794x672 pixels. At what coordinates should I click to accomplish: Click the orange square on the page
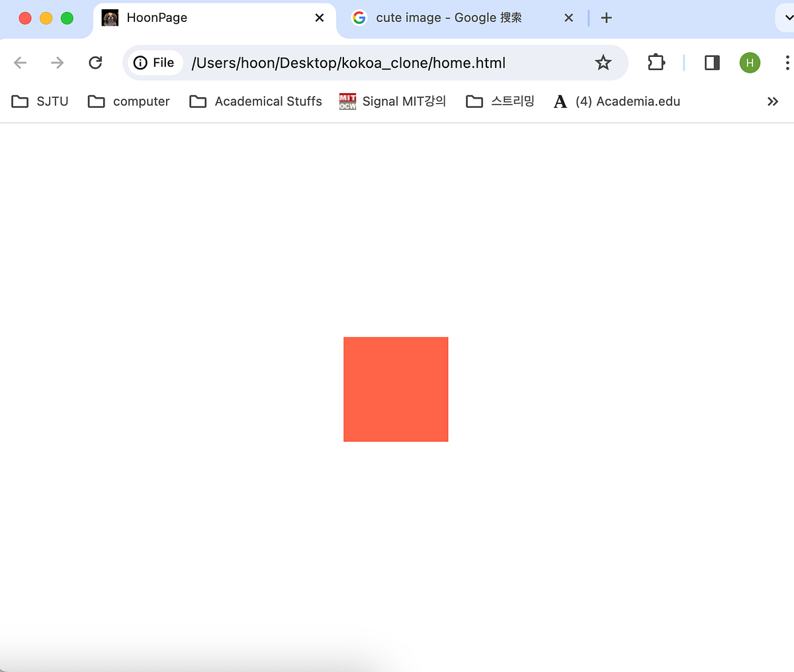coord(396,389)
